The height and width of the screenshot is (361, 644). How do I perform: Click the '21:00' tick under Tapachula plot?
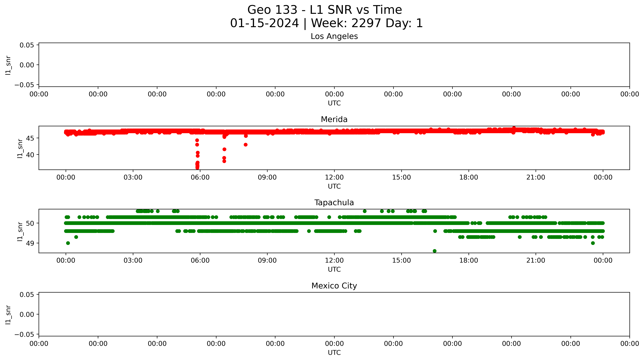point(536,261)
